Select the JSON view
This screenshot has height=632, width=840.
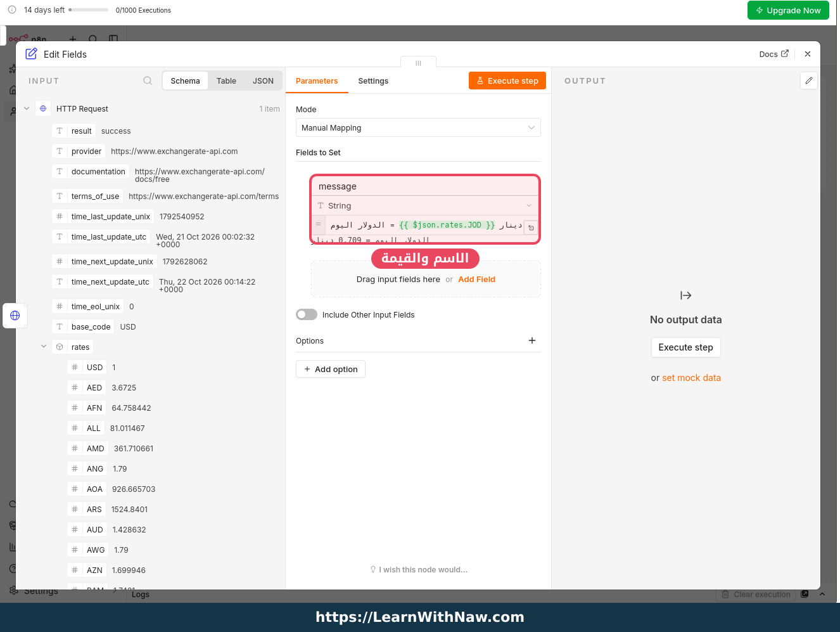click(x=263, y=81)
